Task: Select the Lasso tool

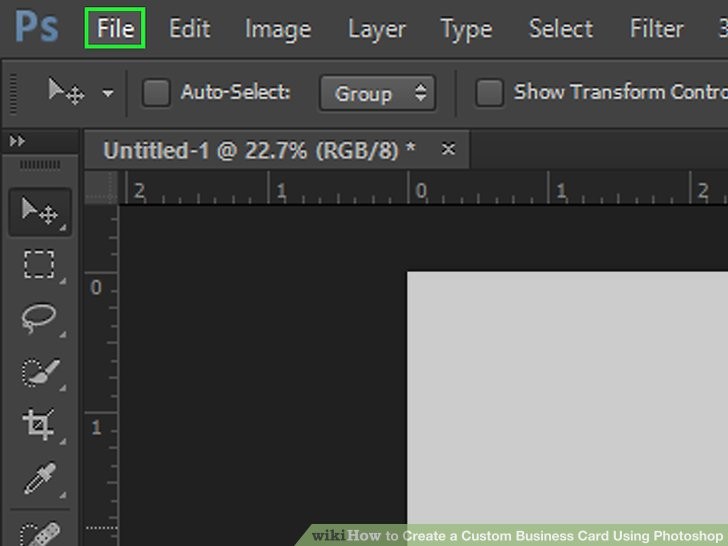Action: [x=40, y=319]
